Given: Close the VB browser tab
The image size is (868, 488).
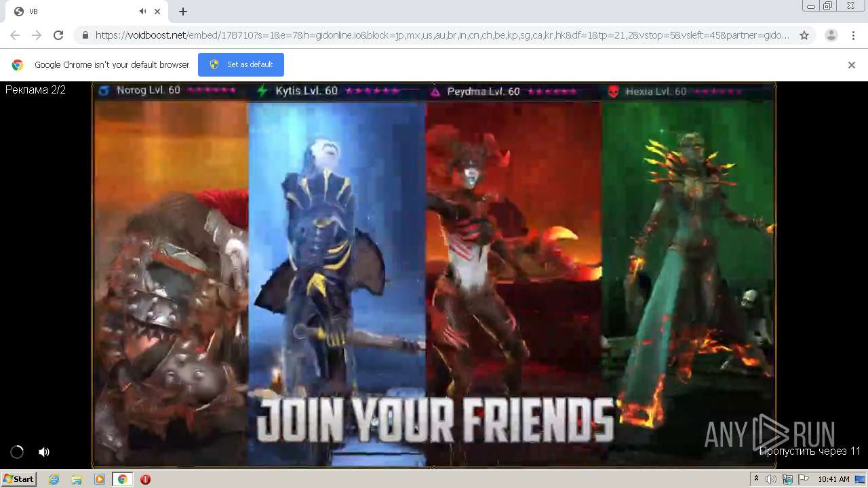Looking at the screenshot, I should (158, 12).
